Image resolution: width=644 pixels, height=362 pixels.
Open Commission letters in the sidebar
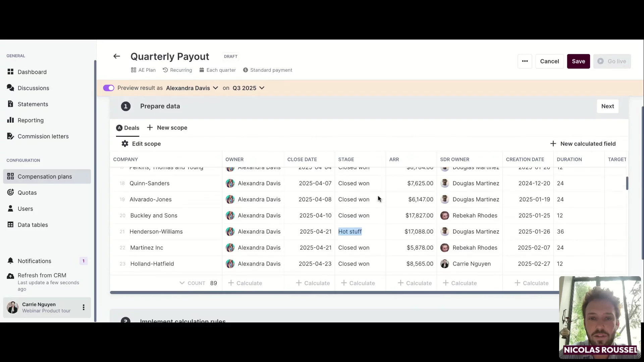[47, 136]
